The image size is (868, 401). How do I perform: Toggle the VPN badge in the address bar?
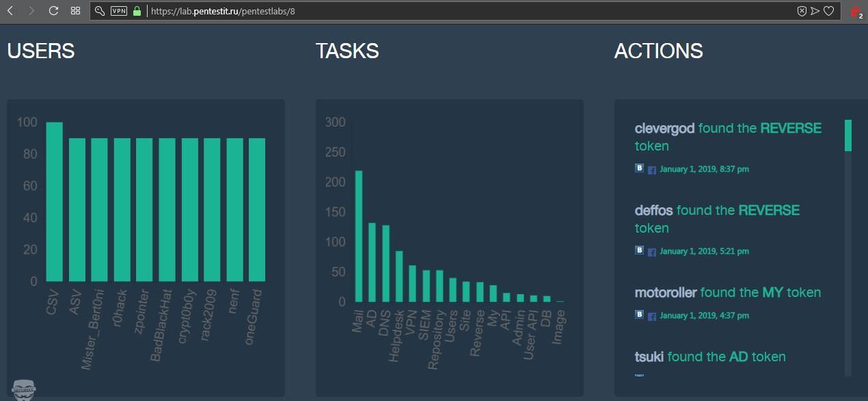(x=119, y=11)
